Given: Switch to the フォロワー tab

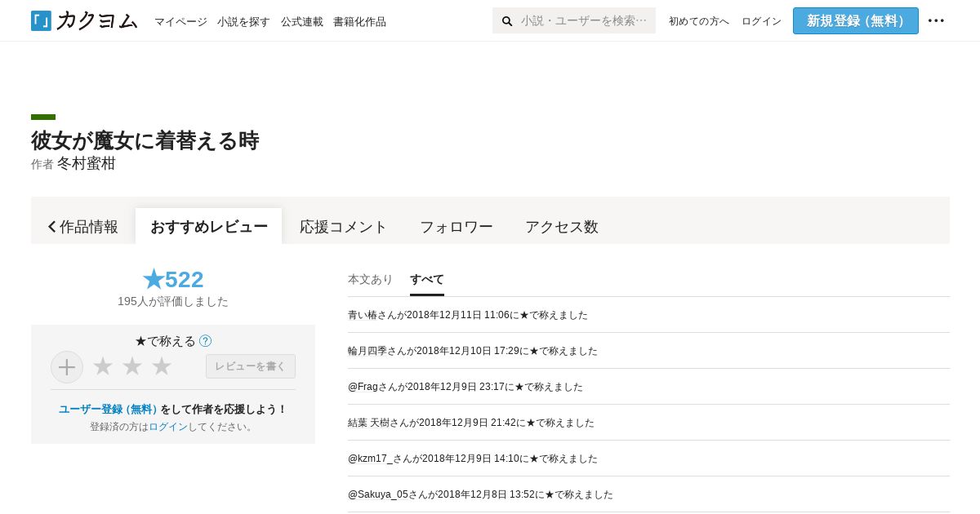Looking at the screenshot, I should 457,227.
